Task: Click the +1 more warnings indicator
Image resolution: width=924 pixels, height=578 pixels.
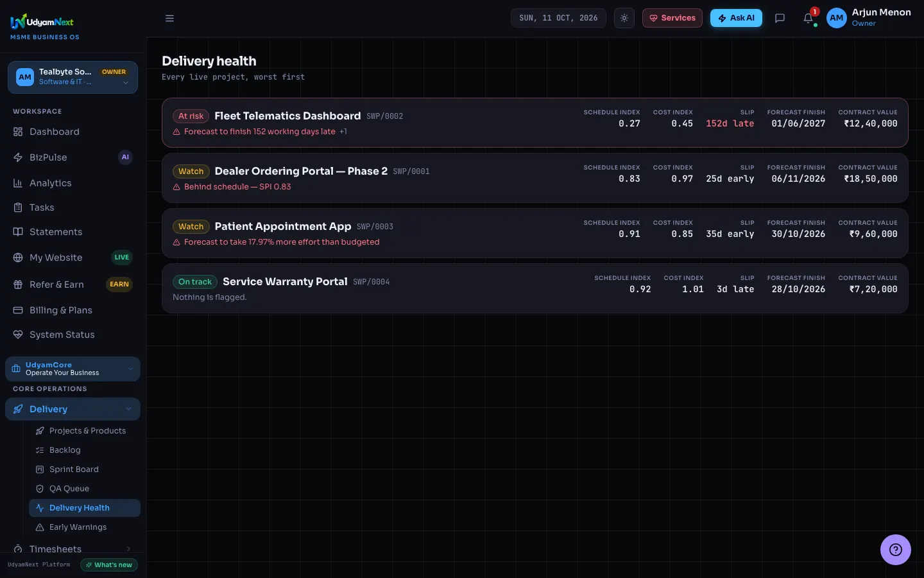Action: pos(343,132)
